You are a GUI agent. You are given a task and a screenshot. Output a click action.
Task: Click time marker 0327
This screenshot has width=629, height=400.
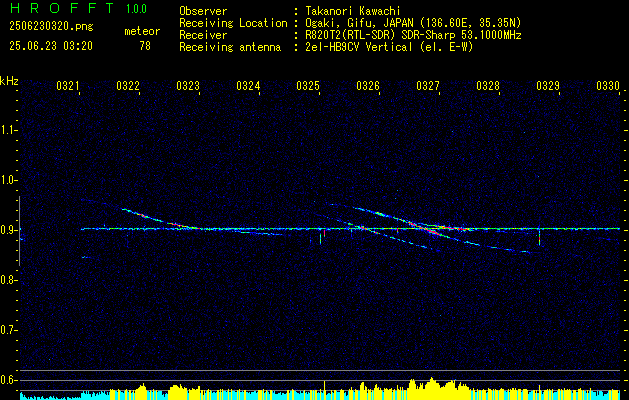tap(428, 85)
